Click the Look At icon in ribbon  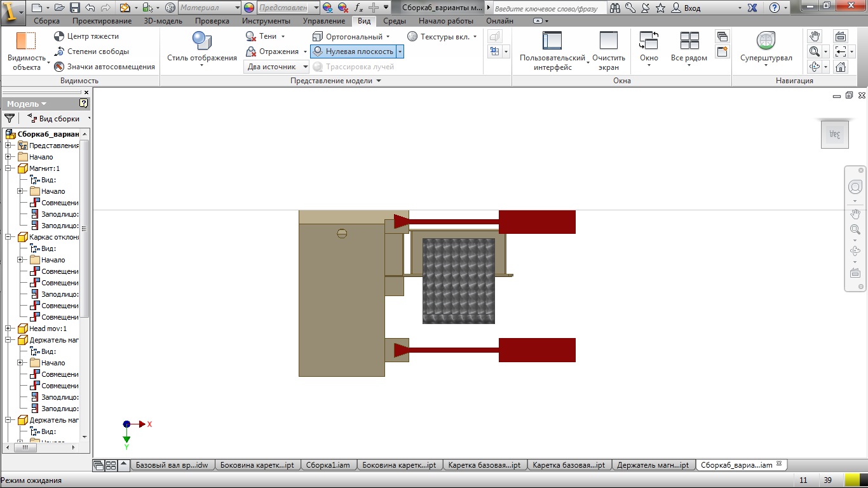(841, 36)
